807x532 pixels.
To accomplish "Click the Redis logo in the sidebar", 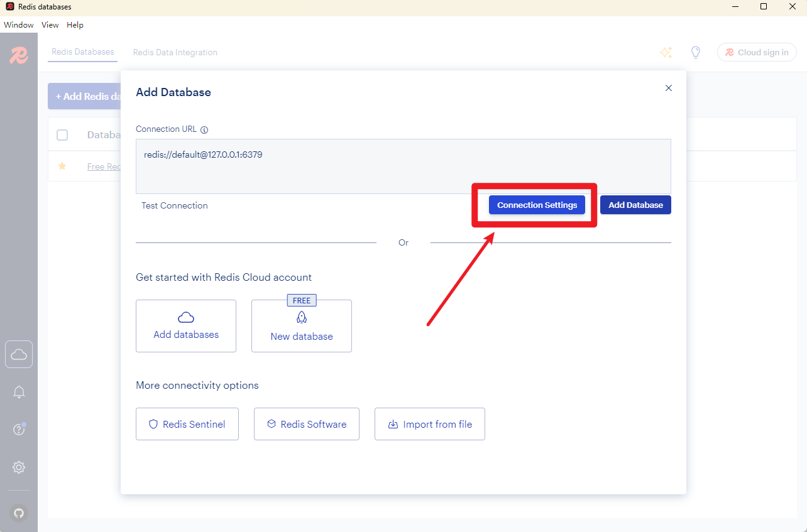I will coord(18,55).
